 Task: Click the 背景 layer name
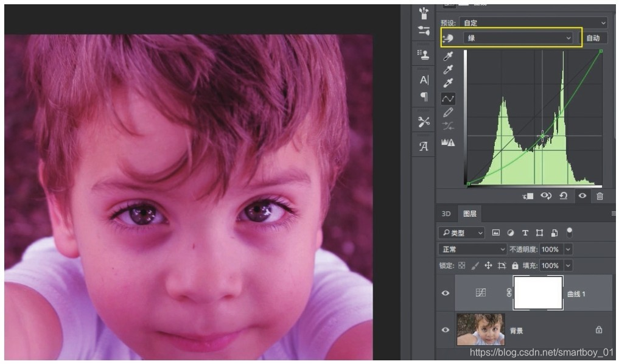click(516, 331)
